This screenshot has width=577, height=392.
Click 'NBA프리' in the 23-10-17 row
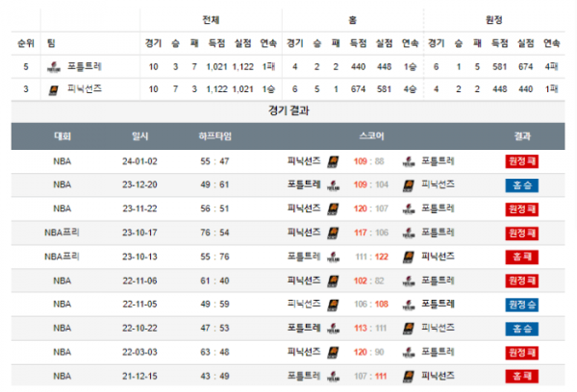point(62,233)
